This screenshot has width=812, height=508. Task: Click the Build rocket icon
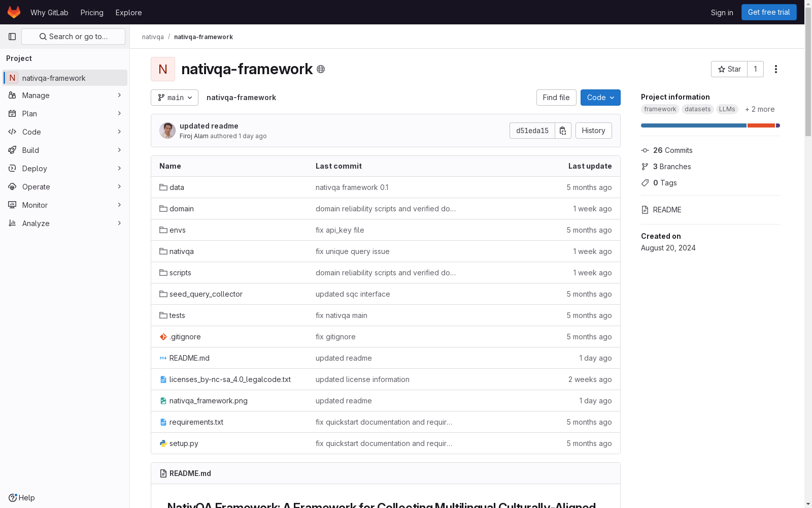point(12,150)
